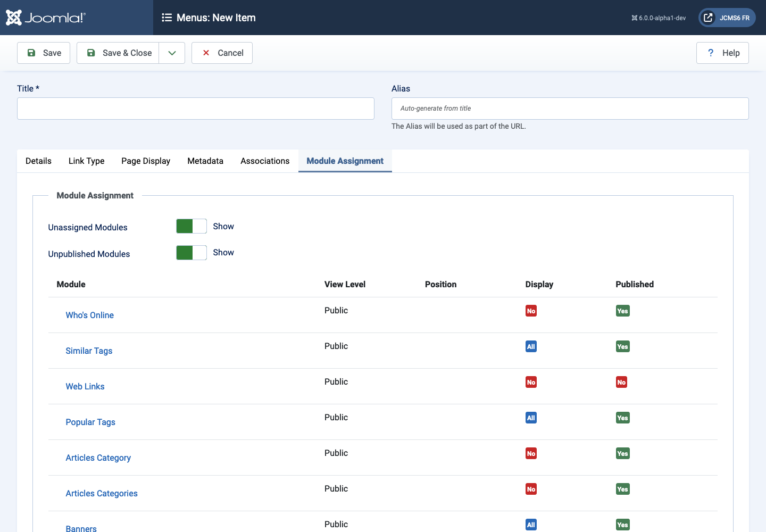Toggle the Unpublished Modules switch
Screen dimensions: 766x532
(x=191, y=253)
